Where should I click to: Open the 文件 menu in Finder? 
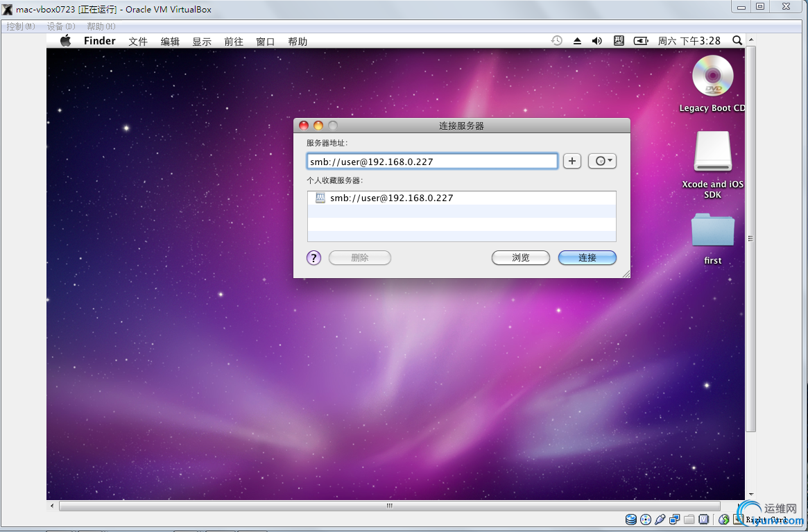pyautogui.click(x=138, y=41)
